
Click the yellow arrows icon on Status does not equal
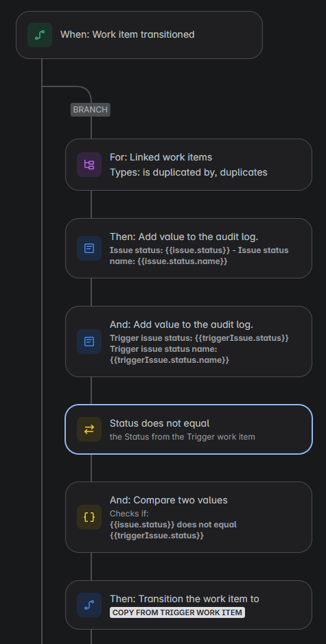click(x=89, y=429)
